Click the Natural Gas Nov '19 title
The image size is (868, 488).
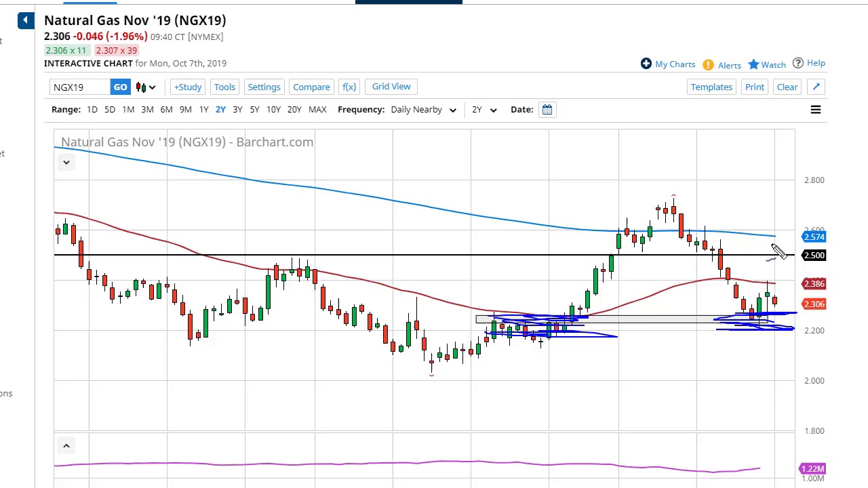pyautogui.click(x=135, y=20)
